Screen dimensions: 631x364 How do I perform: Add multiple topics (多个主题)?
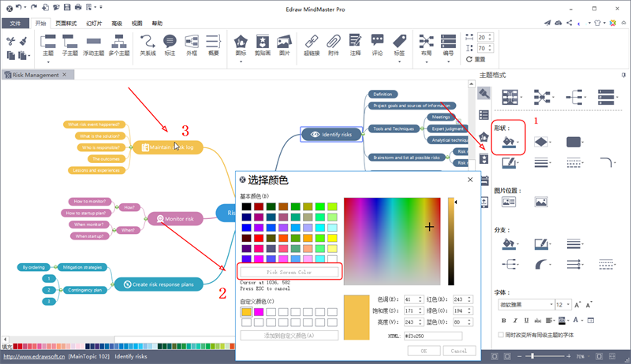click(x=119, y=45)
